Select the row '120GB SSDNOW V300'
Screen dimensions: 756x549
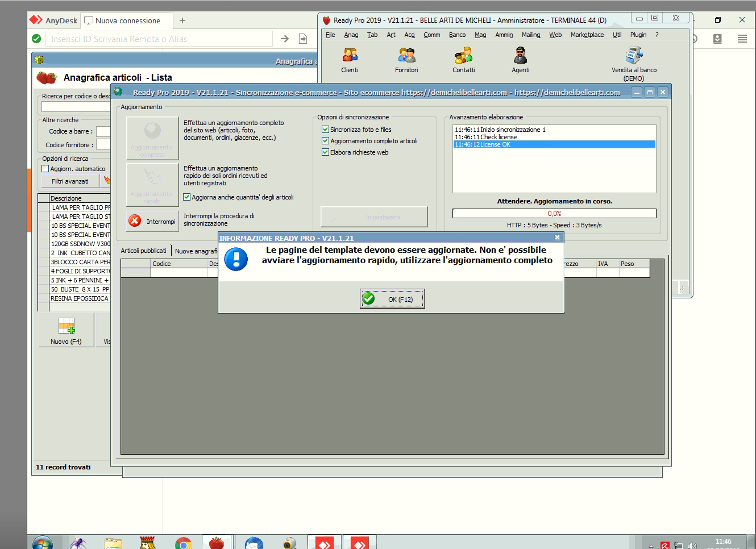(80, 244)
